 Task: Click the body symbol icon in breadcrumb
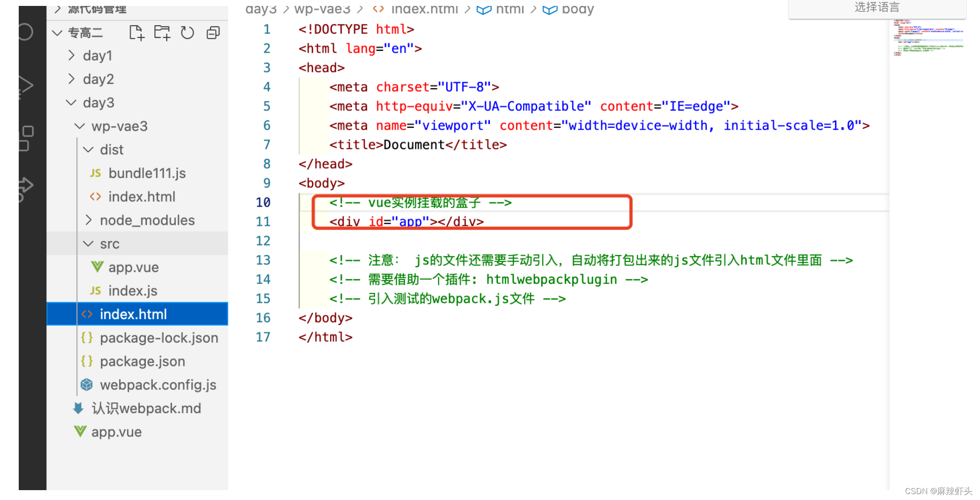pos(550,9)
